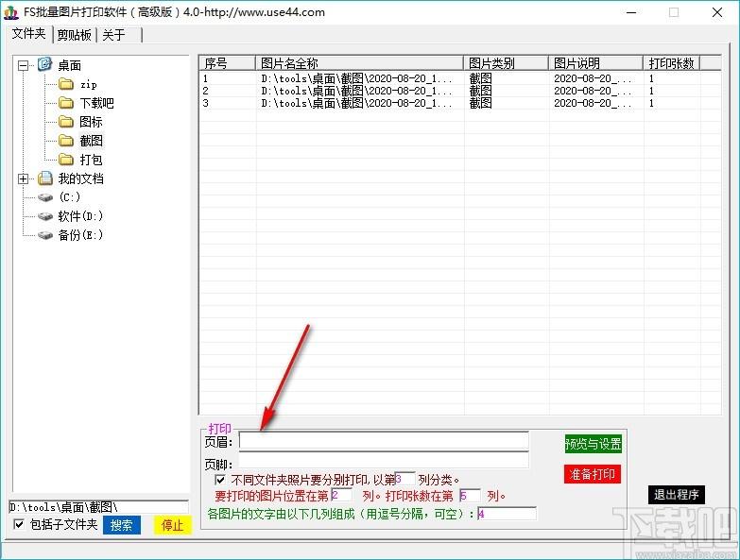Viewport: 740px width, 560px height.
Task: Click the 序号 column header
Action: click(228, 62)
